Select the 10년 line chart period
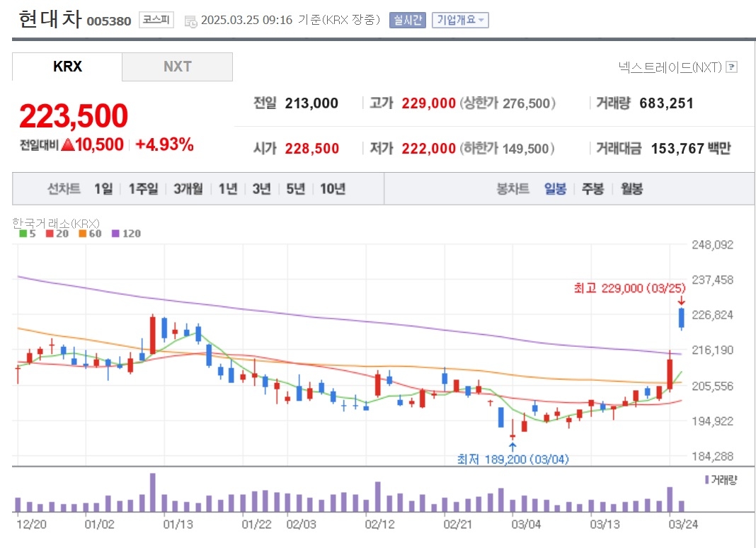The height and width of the screenshot is (548, 756). [x=333, y=188]
